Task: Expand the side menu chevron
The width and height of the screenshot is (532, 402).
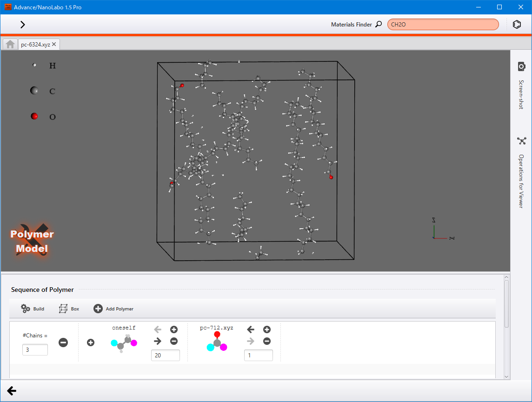Action: click(x=22, y=25)
